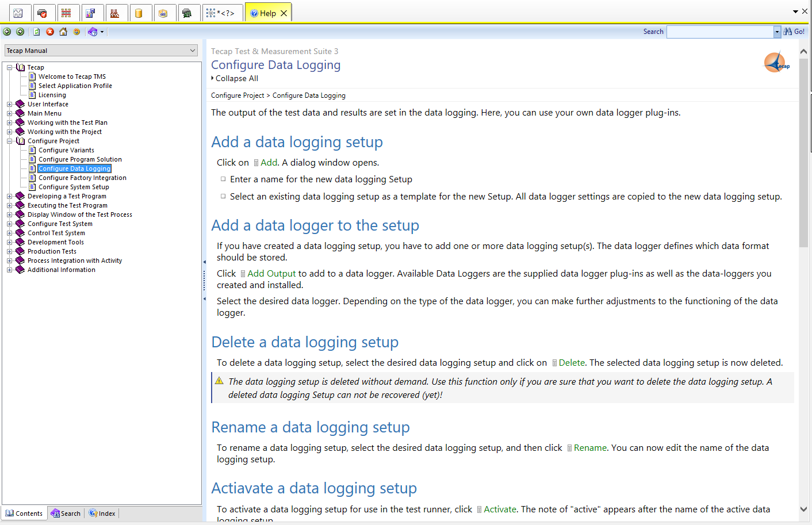812x525 pixels.
Task: Click the Tecap logo image
Action: [776, 63]
